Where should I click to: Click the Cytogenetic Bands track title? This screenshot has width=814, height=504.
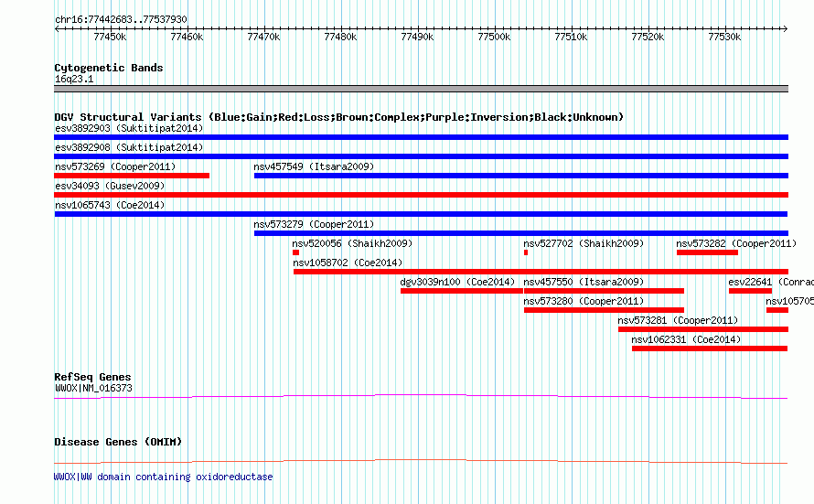coord(109,68)
